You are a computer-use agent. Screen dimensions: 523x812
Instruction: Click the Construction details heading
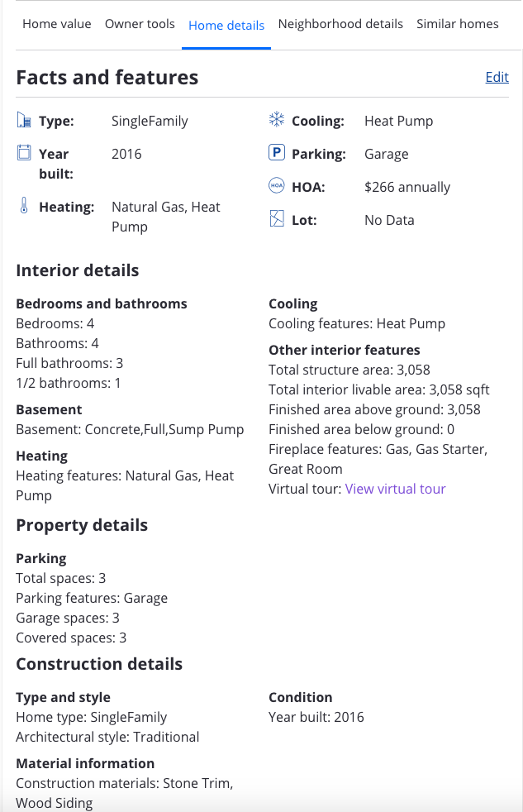tap(99, 664)
